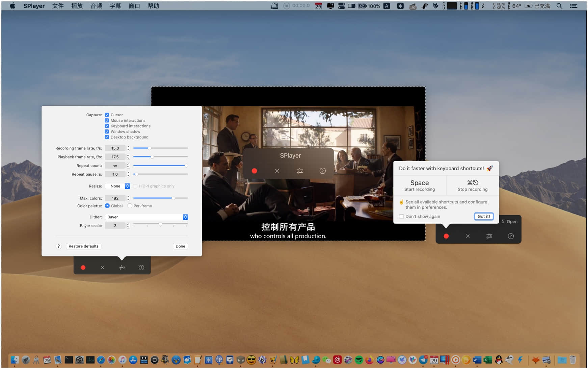Open Spotlight search in menu bar
Image resolution: width=588 pixels, height=369 pixels.
pos(559,6)
